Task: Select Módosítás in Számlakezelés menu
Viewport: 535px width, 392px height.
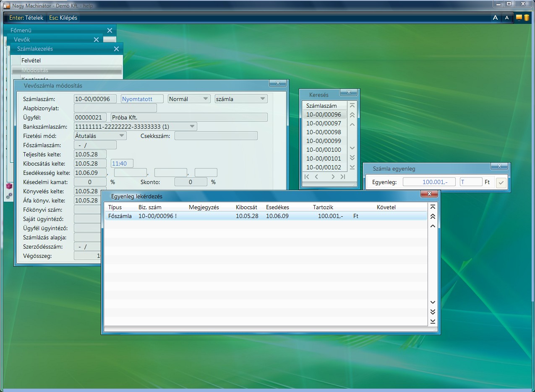Action: [x=35, y=70]
